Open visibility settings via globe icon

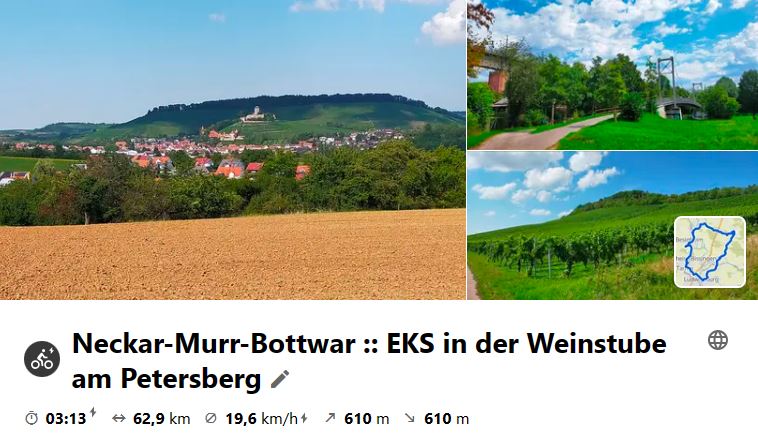click(x=718, y=340)
